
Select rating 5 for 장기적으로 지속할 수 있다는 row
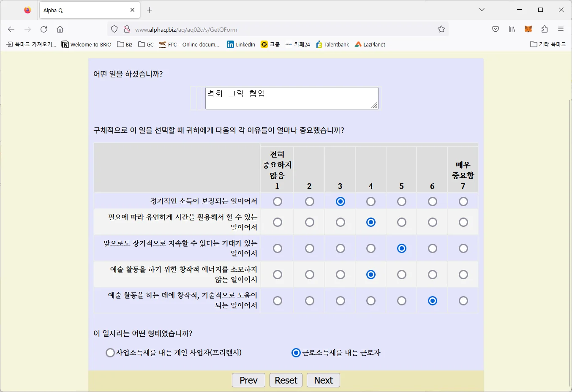(402, 248)
